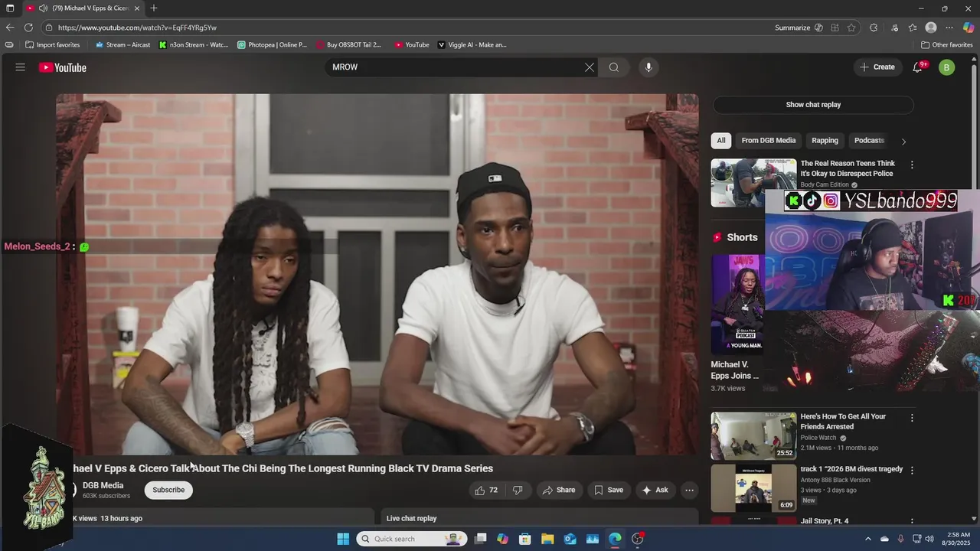Open Photopea bookmark
This screenshot has width=980, height=551.
(x=273, y=44)
